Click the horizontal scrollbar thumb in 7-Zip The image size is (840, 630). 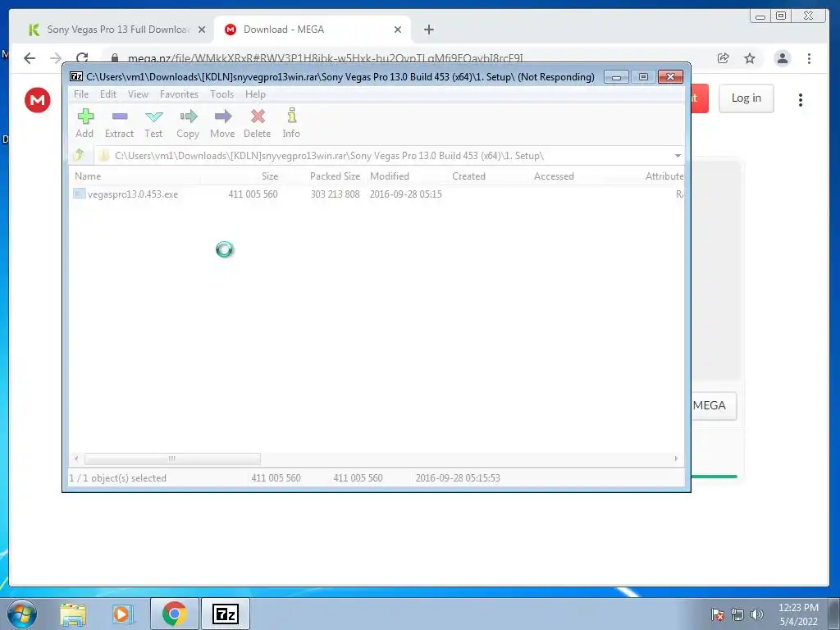172,459
